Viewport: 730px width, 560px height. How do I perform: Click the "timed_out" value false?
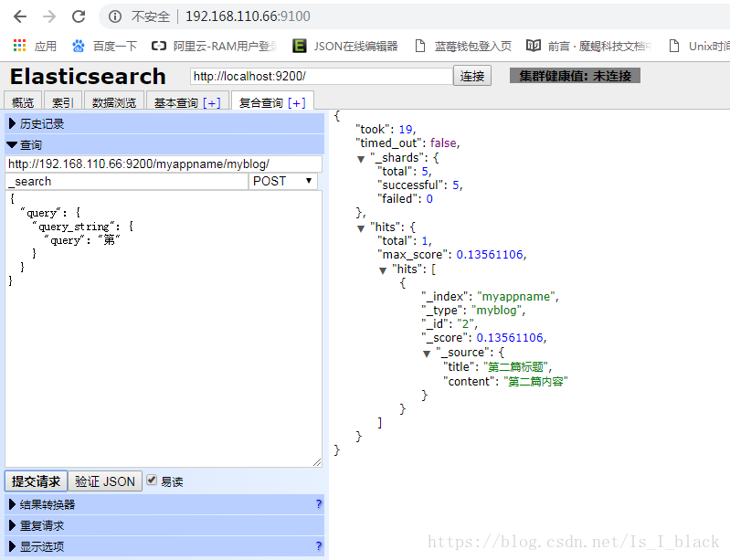pos(443,143)
